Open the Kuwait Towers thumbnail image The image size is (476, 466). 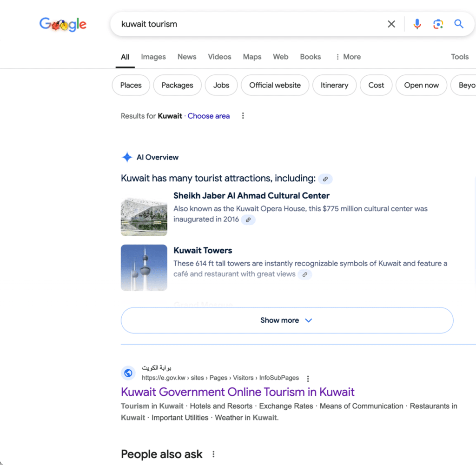tap(144, 267)
